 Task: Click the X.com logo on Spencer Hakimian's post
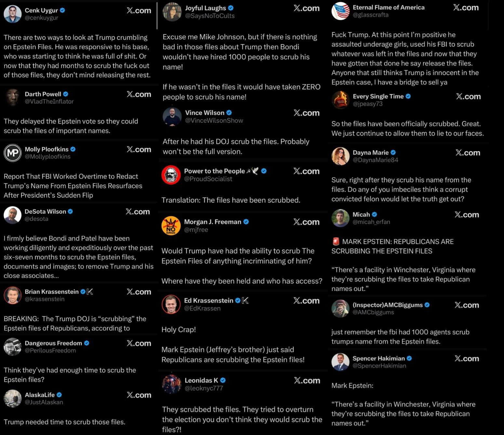[467, 359]
